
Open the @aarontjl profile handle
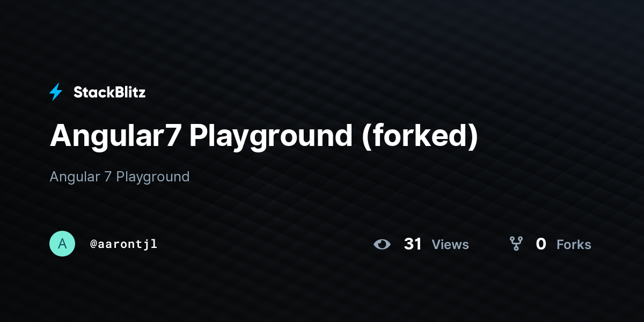[x=123, y=244]
